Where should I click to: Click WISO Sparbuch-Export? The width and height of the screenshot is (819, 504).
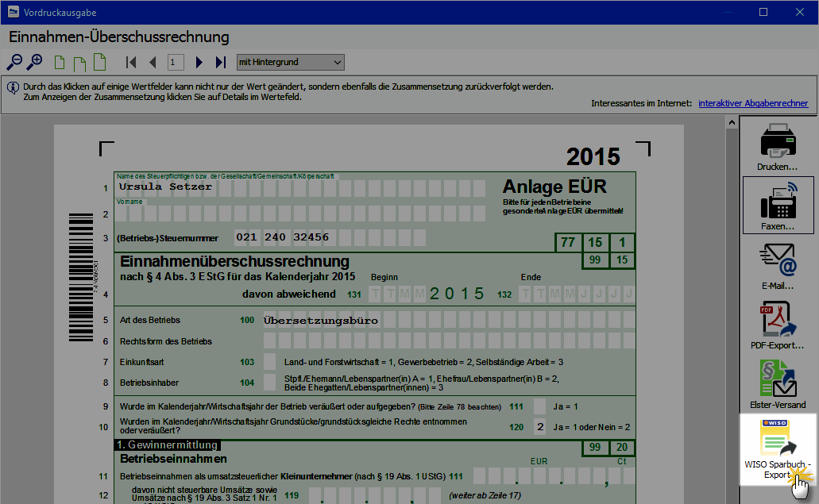tap(778, 449)
